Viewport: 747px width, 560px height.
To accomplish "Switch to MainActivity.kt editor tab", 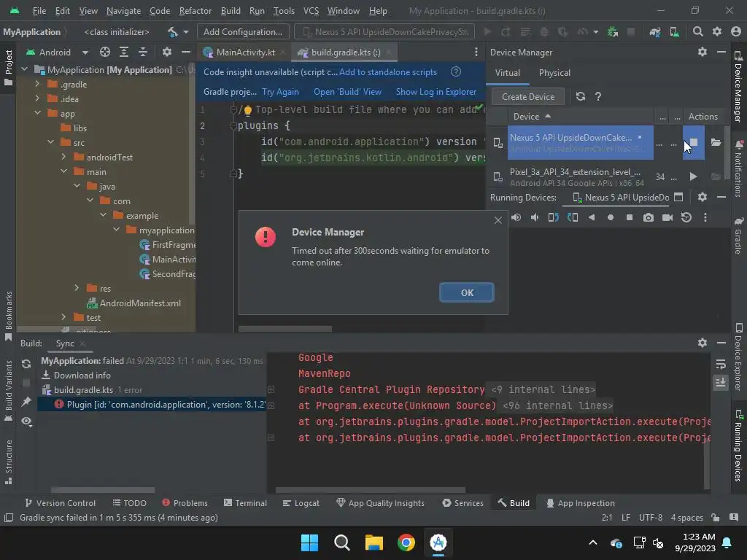I will tap(245, 52).
